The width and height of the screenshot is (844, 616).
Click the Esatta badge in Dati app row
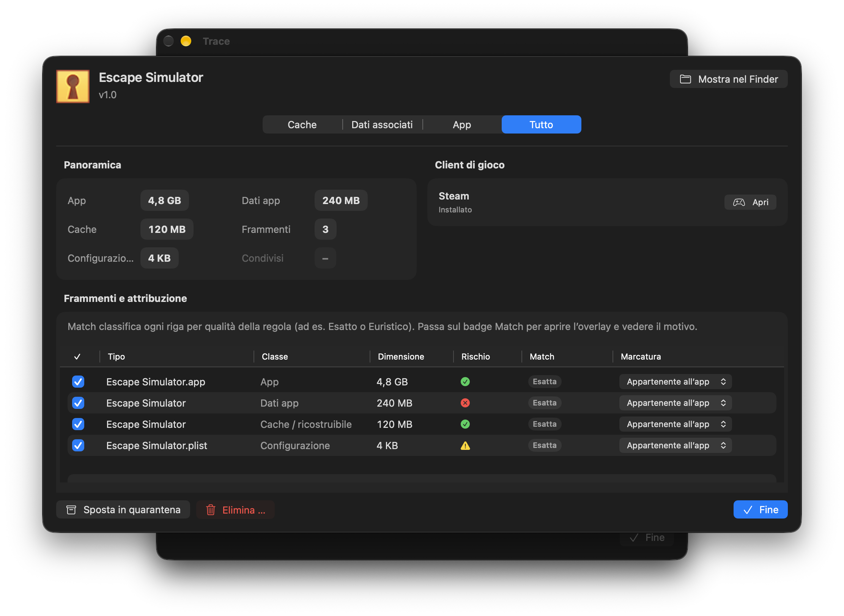pyautogui.click(x=545, y=403)
